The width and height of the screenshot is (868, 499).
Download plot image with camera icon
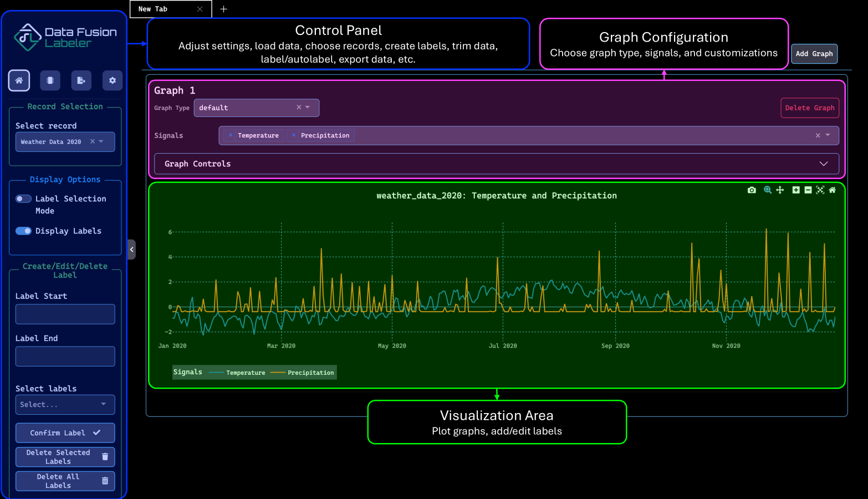point(752,190)
